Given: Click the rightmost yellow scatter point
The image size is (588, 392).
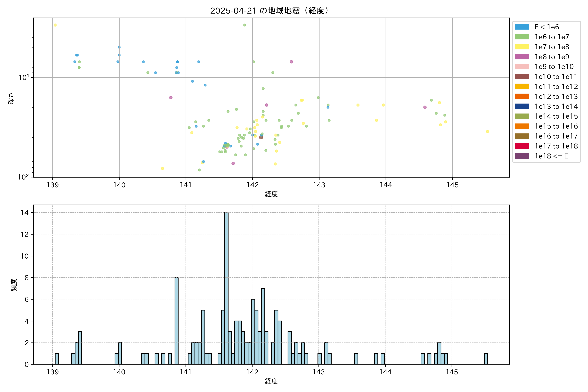Looking at the screenshot, I should pyautogui.click(x=488, y=131).
